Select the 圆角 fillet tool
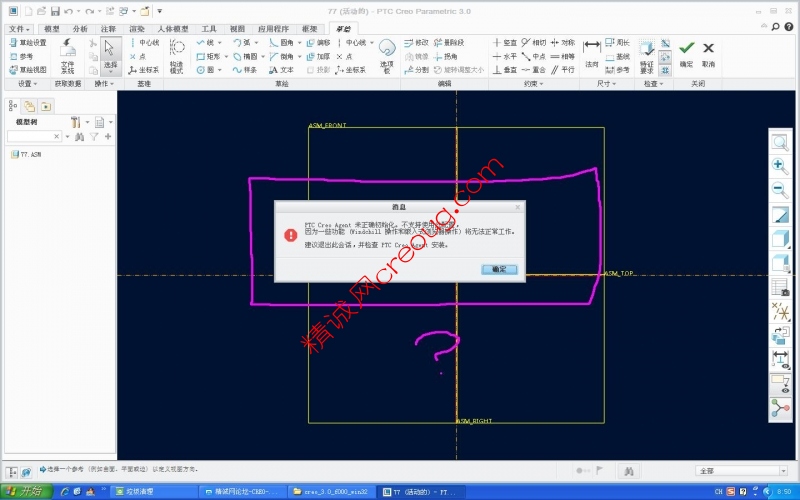Viewport: 800px width, 500px height. pyautogui.click(x=282, y=43)
